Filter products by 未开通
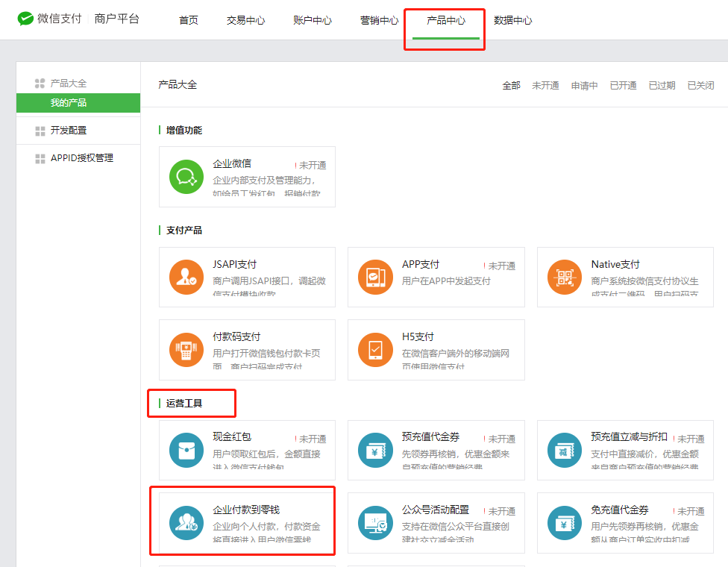Viewport: 728px width, 567px height. pos(545,86)
